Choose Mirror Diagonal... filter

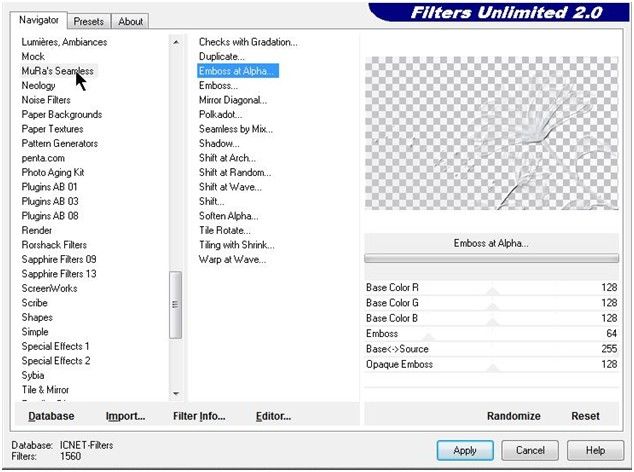click(233, 100)
